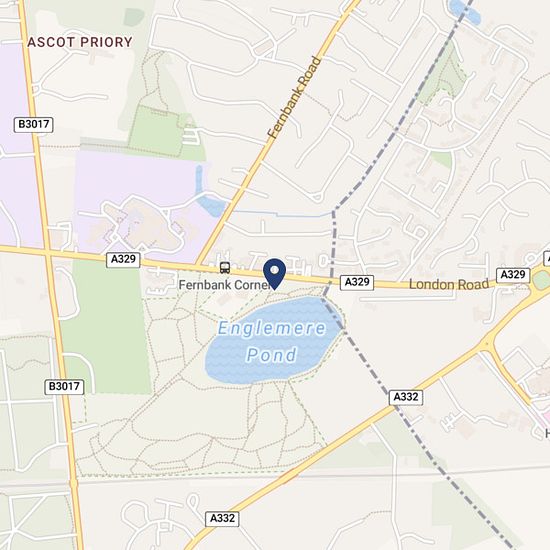Click the A329 shield right of the pin
Screen dimensions: 550x550
(357, 282)
